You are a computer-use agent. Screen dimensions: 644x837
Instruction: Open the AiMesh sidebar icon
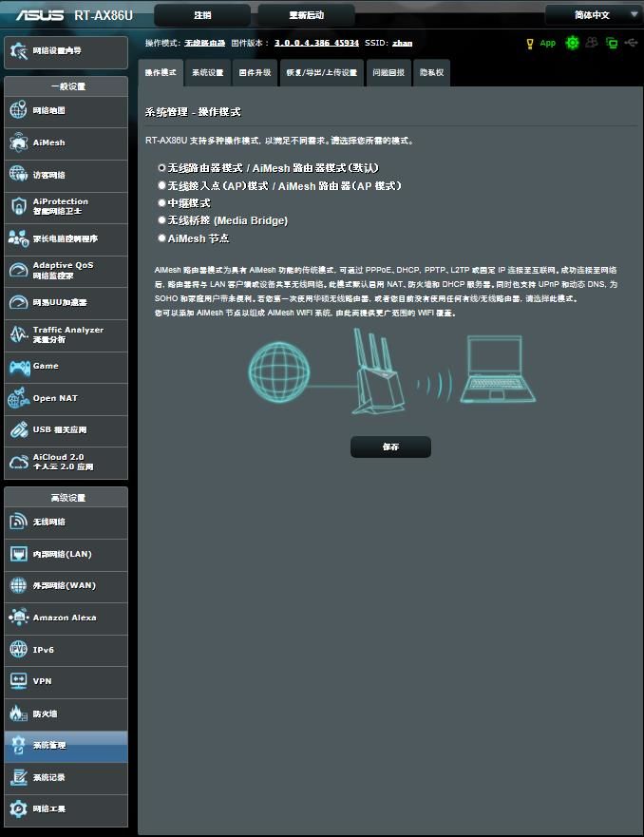[19, 143]
